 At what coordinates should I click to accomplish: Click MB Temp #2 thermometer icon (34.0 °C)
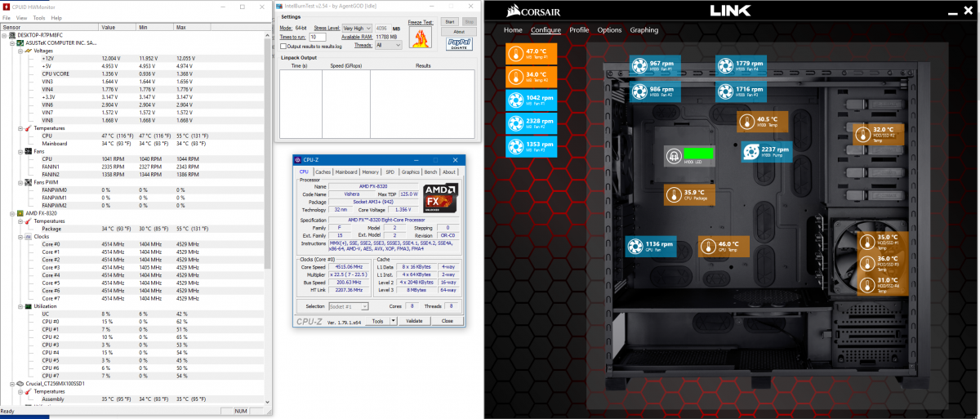click(x=515, y=78)
